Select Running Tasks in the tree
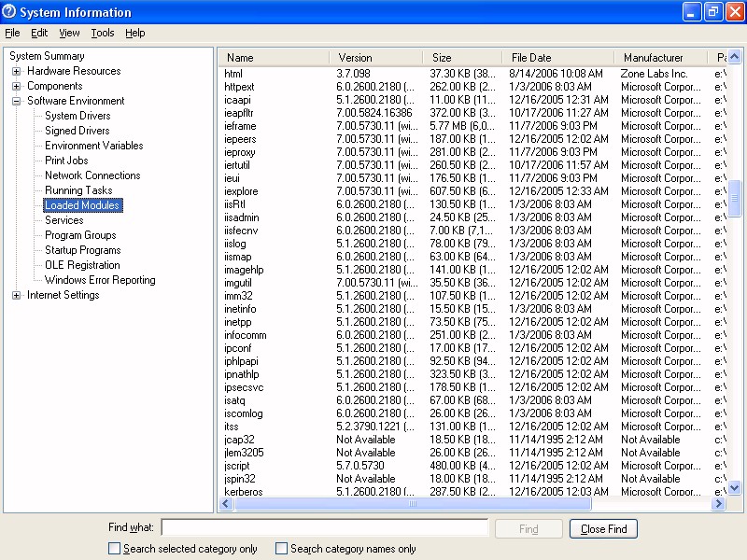 [x=78, y=190]
